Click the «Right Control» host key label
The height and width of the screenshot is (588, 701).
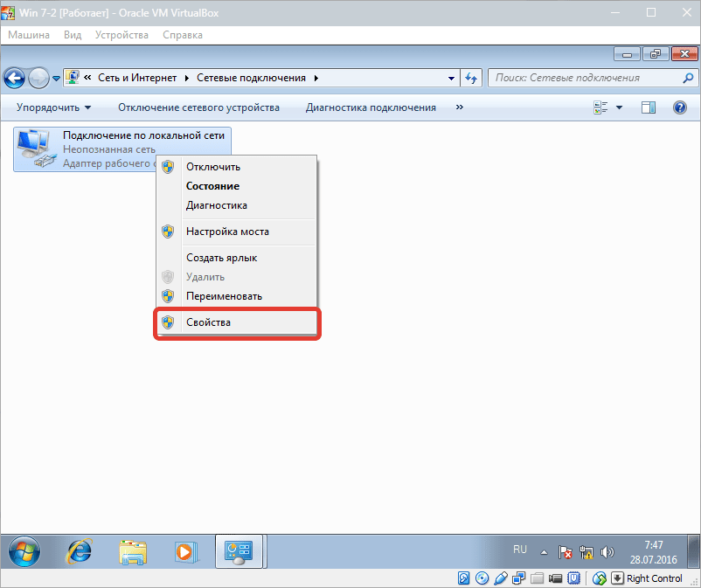coord(655,578)
